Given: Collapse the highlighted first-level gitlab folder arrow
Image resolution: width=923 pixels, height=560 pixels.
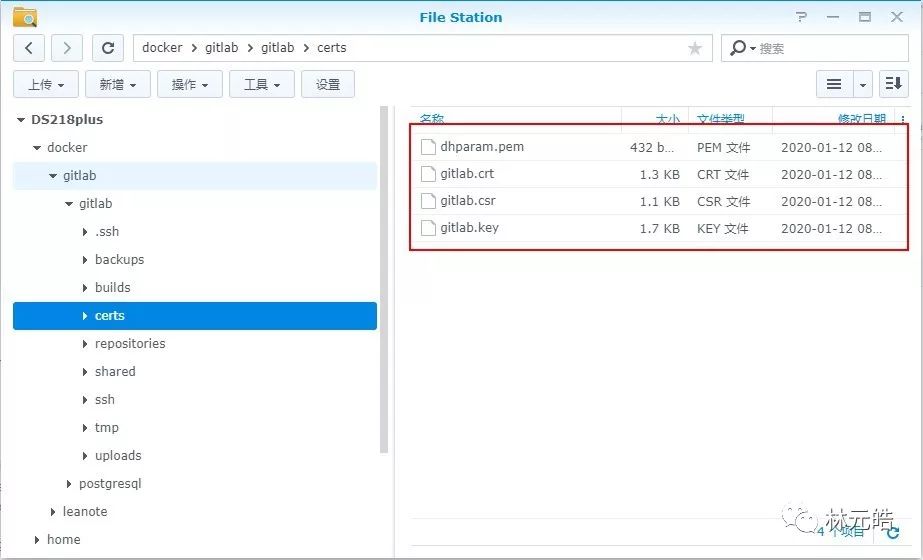Looking at the screenshot, I should [52, 175].
